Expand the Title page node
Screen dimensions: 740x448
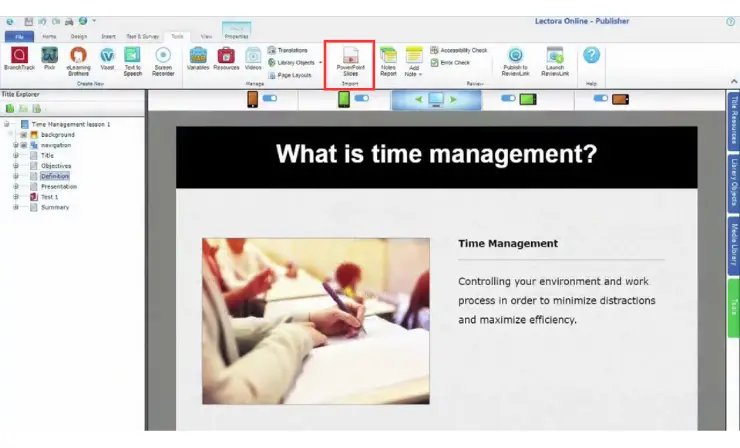16,155
